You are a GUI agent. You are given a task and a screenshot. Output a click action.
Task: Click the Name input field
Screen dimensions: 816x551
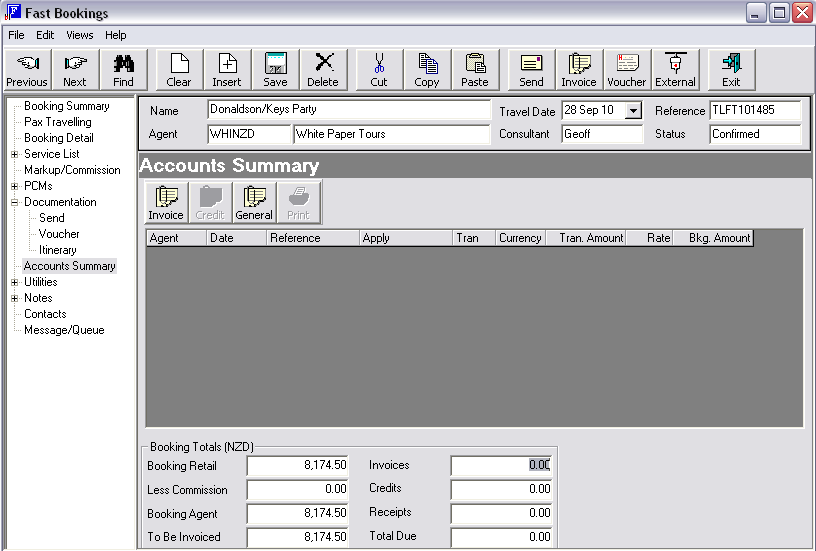(349, 110)
